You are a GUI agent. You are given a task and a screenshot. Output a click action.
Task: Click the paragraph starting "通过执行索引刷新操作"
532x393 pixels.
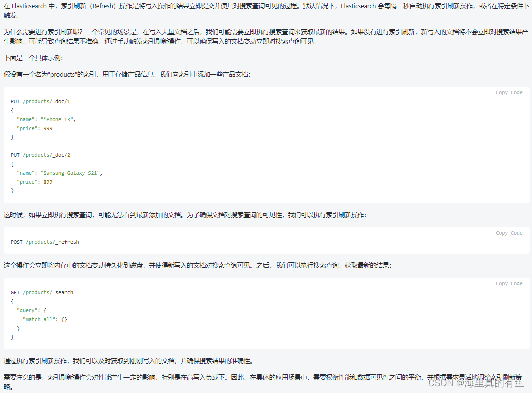(128, 361)
